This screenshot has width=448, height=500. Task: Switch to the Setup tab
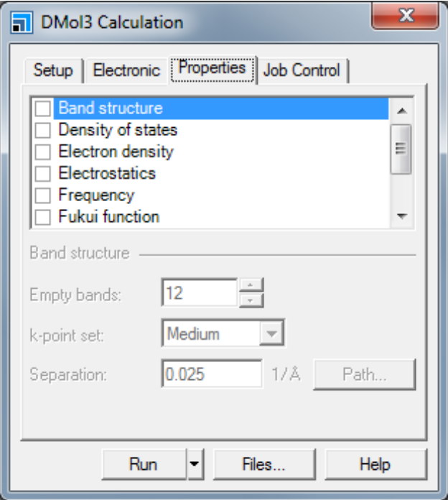54,70
